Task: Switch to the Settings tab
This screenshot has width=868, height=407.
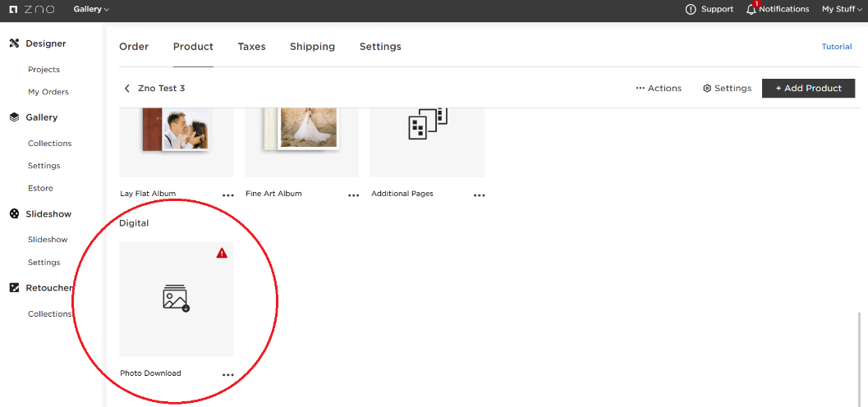Action: (x=380, y=47)
